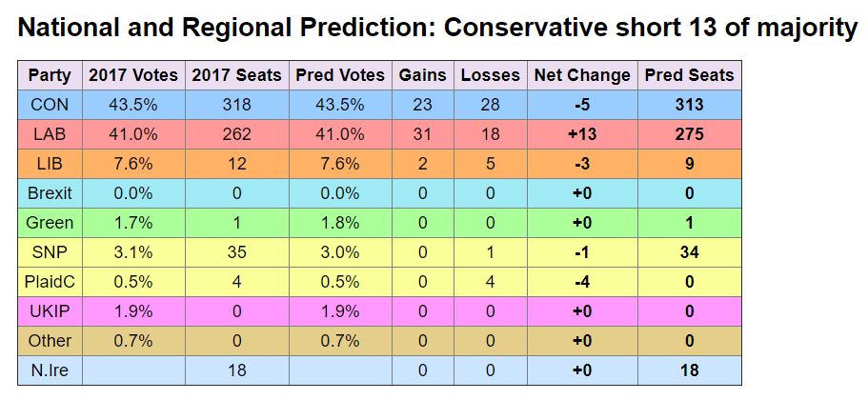Click the PlaidC party cell
868x400 pixels.
coord(50,282)
